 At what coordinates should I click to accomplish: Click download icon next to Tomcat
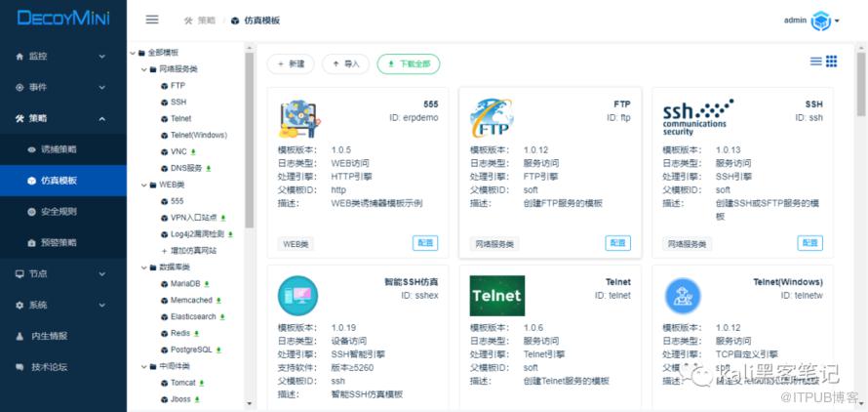202,383
